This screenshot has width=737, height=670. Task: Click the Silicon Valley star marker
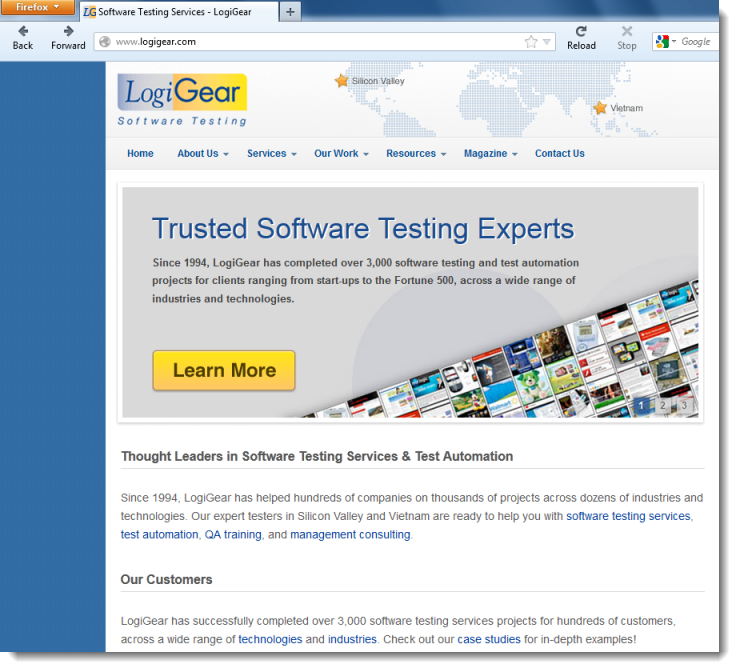click(341, 80)
